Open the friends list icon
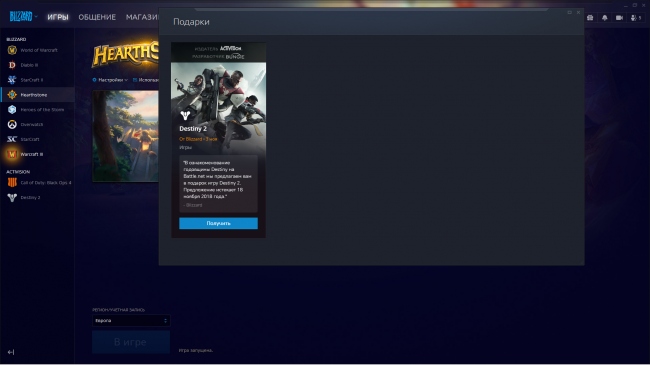 [x=635, y=18]
